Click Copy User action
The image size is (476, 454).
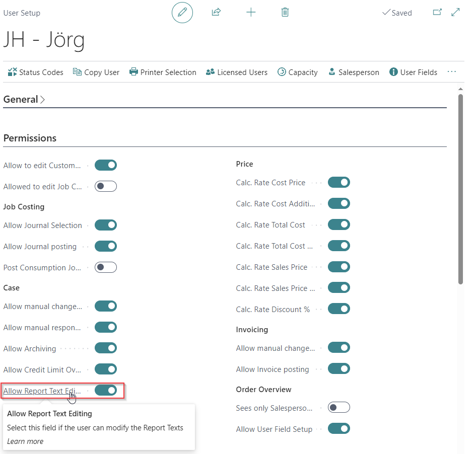96,72
